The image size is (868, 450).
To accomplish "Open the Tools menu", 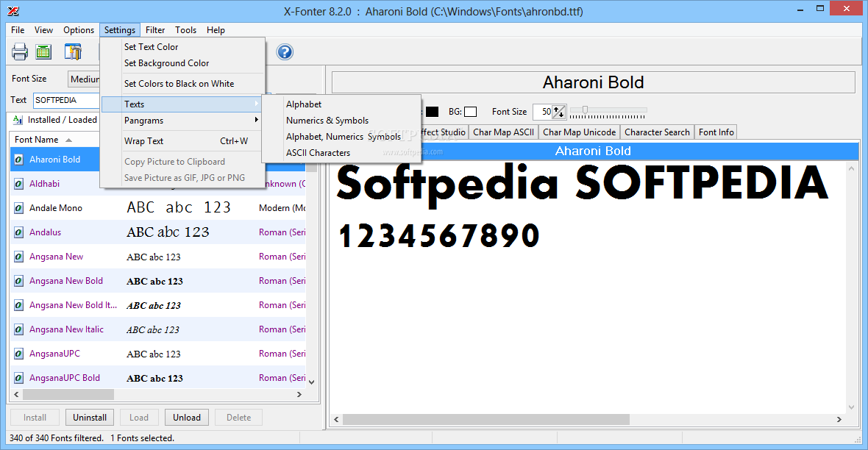I will coord(185,30).
